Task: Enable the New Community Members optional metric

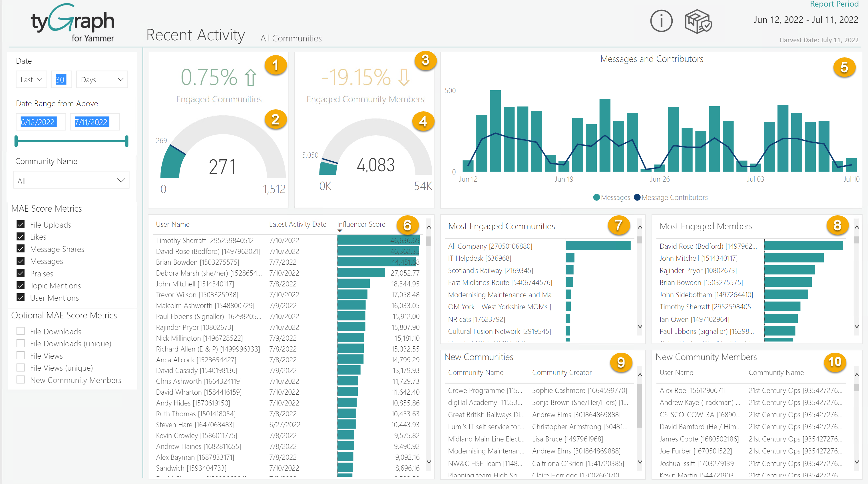Action: click(21, 380)
